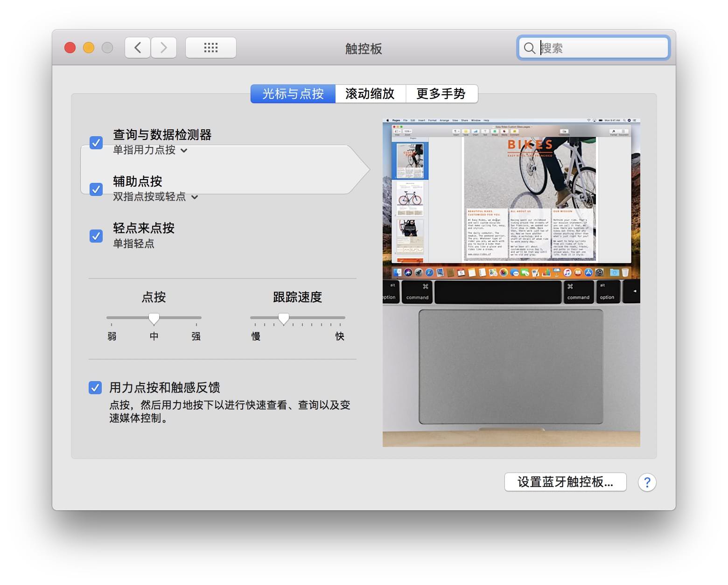Focus the 搜索 search field
728x585 pixels.
point(602,48)
